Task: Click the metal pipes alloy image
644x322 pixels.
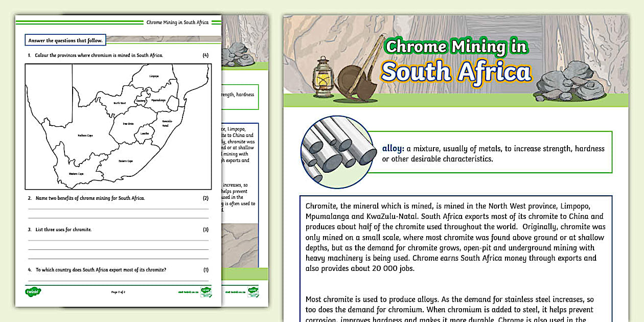Action: (x=337, y=152)
